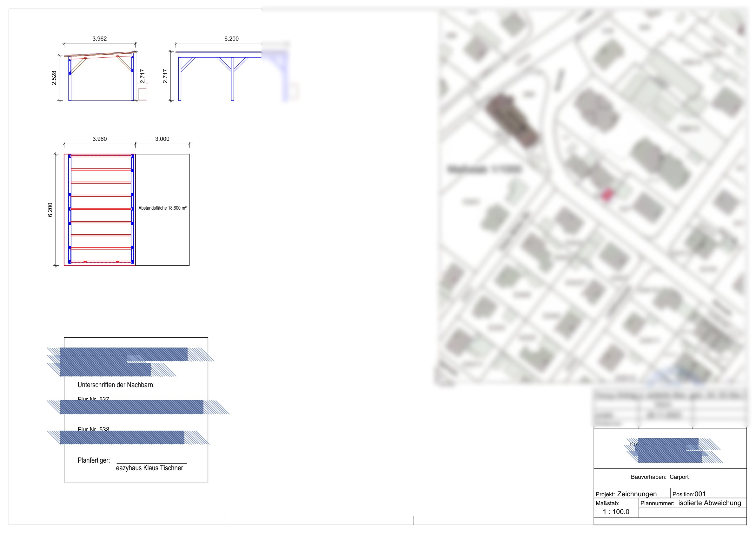The image size is (756, 534).
Task: Click the 3.000 dimension above plan
Action: [x=162, y=139]
